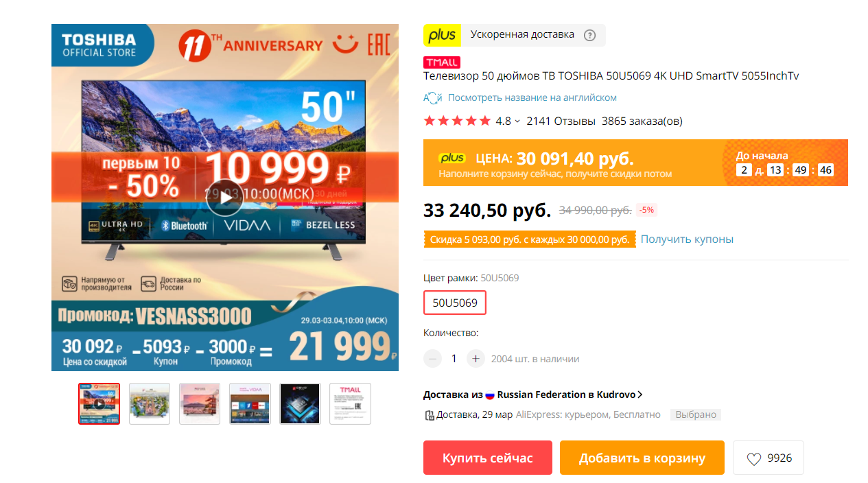Select the 50U5069 frame color option
This screenshot has height=483, width=868.
tap(455, 303)
